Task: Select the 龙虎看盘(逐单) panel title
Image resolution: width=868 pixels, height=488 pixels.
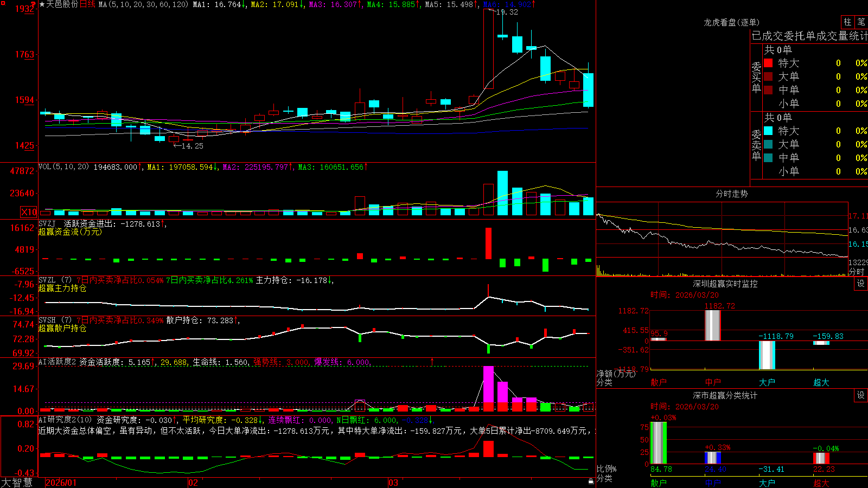Action: coord(731,22)
